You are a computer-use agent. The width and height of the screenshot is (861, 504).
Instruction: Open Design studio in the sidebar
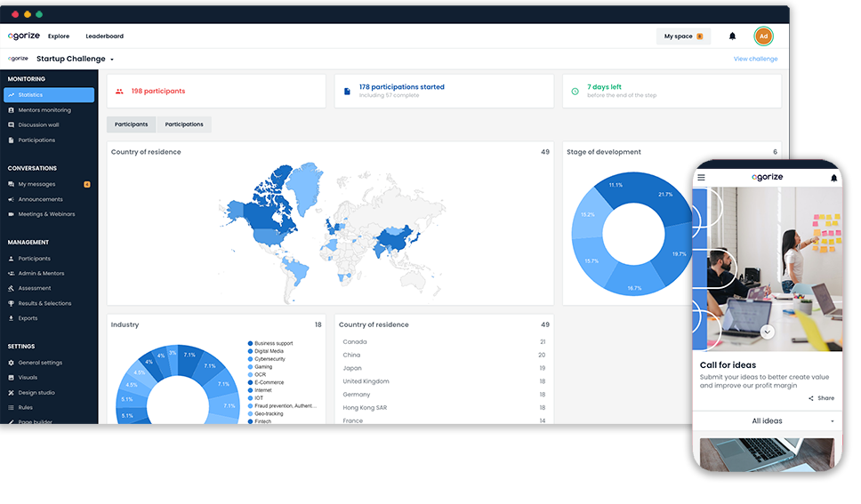(36, 392)
